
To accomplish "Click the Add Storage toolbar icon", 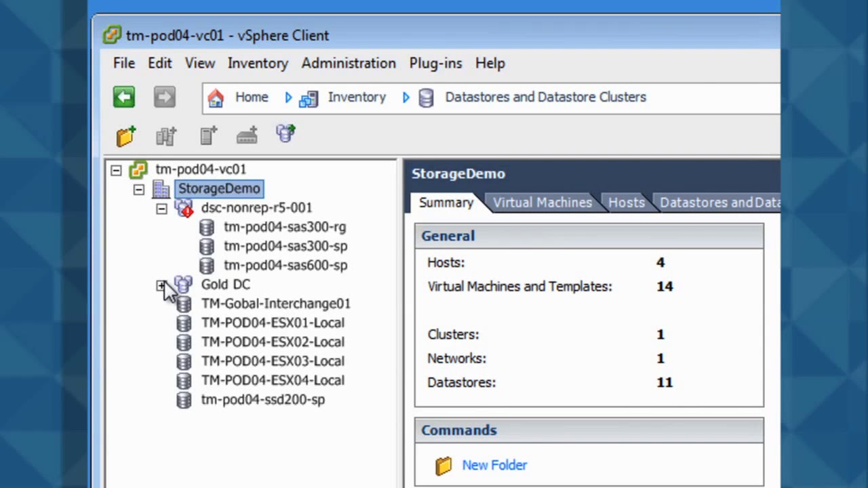I will [247, 136].
